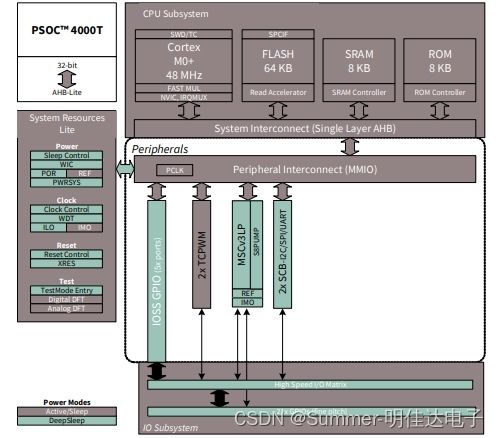
Task: Click the ILO block
Action: point(48,227)
